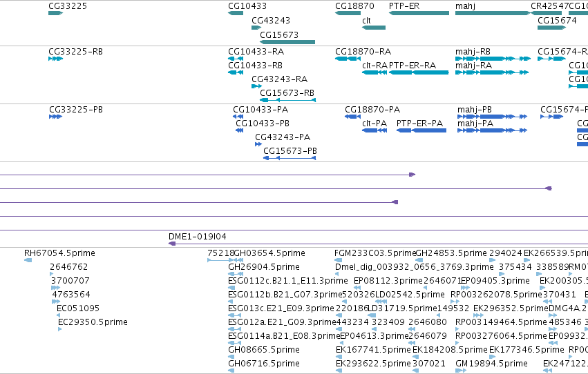Screen dimensions: 588x374
Task: Open transcript mahj-RB
Action: pyautogui.click(x=473, y=51)
